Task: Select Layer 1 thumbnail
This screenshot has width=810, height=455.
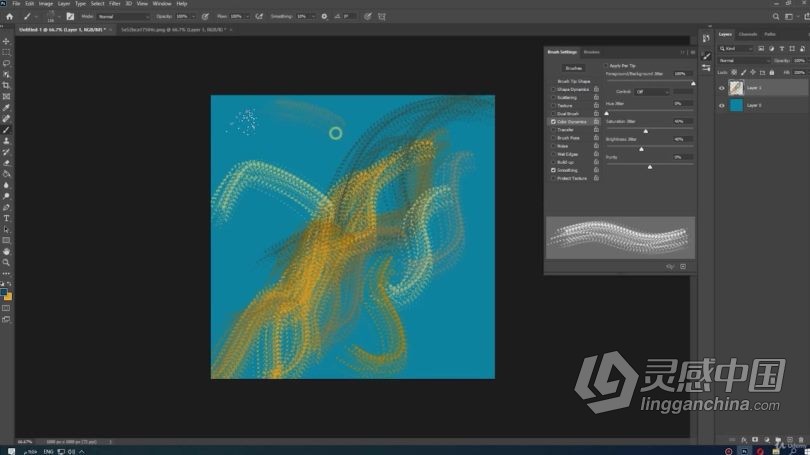Action: pyautogui.click(x=736, y=88)
